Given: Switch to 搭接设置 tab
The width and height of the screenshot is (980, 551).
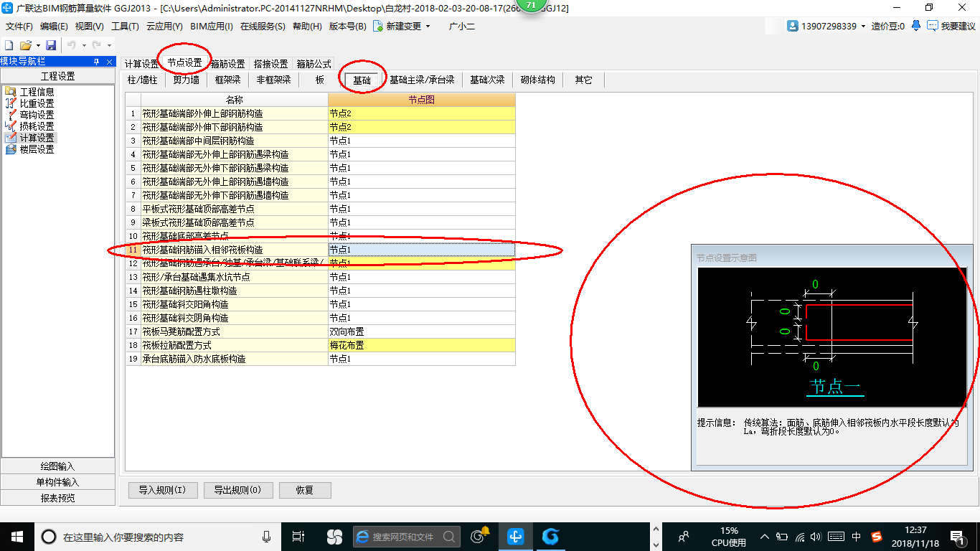Looking at the screenshot, I should pos(270,64).
